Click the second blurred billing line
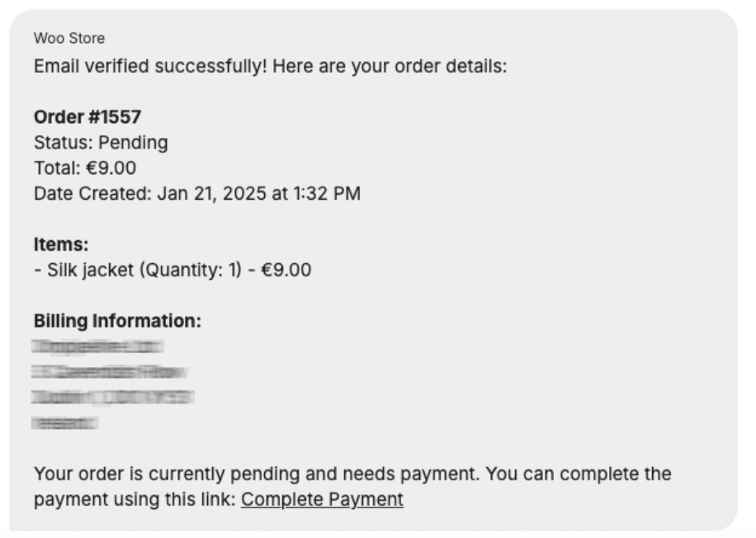Viewport: 756px width, 538px height. [110, 372]
